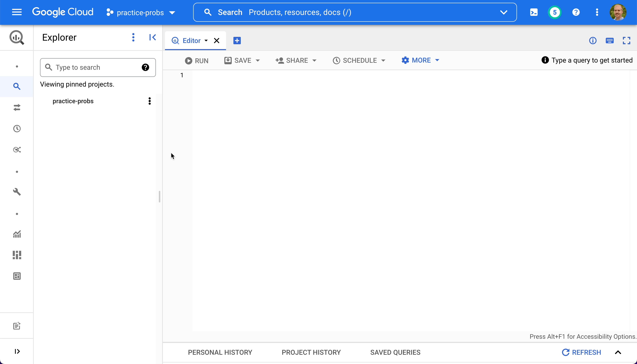Open the main navigation hamburger menu
Viewport: 637px width, 364px height.
pos(17,12)
